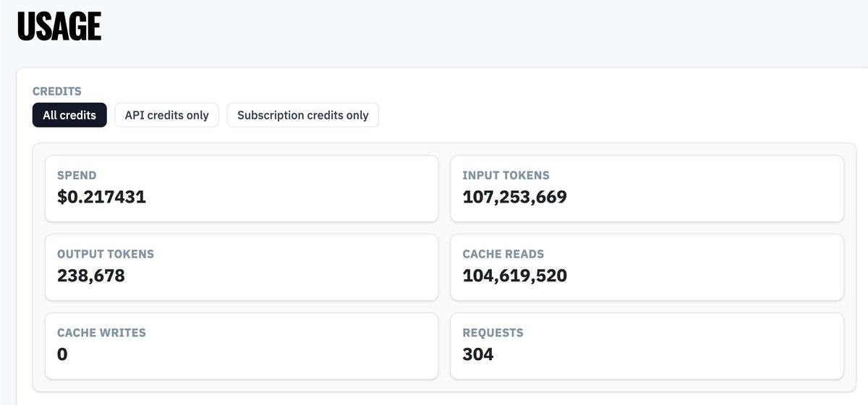868x405 pixels.
Task: Click the OUTPUT TOKENS label
Action: point(106,254)
